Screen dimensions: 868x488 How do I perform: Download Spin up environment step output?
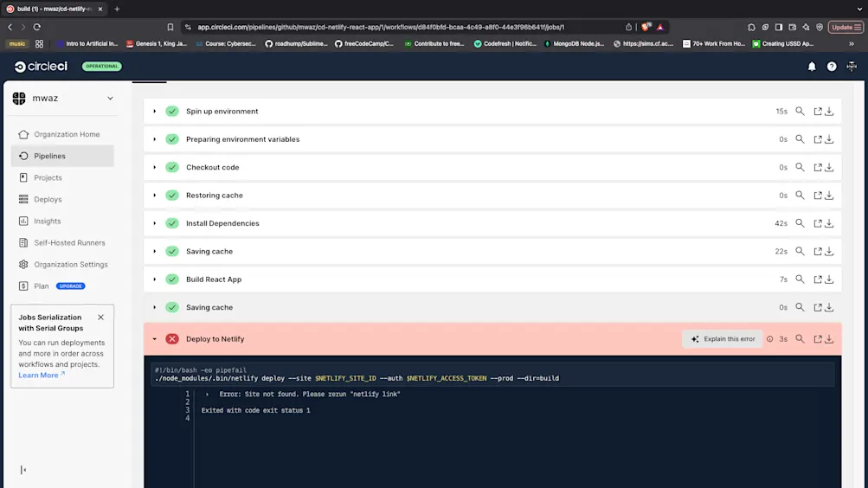(829, 112)
